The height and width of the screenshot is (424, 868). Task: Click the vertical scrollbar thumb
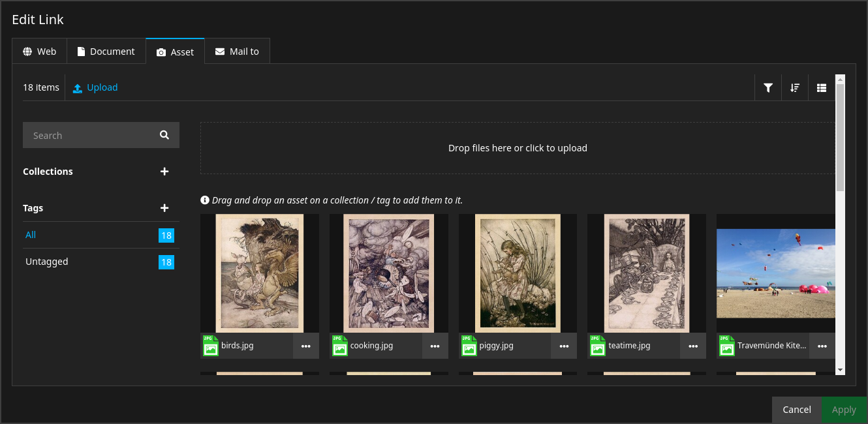pyautogui.click(x=841, y=137)
